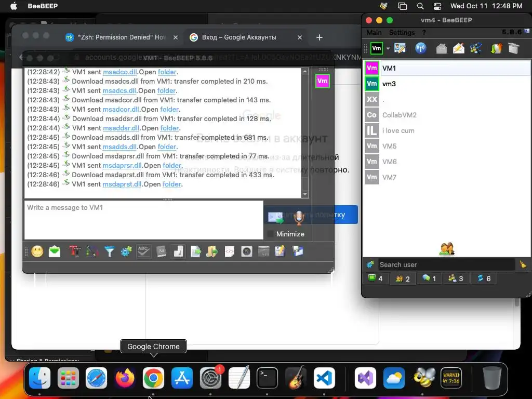Open new Chrome tab with plus button
The image size is (532, 399).
point(320,37)
